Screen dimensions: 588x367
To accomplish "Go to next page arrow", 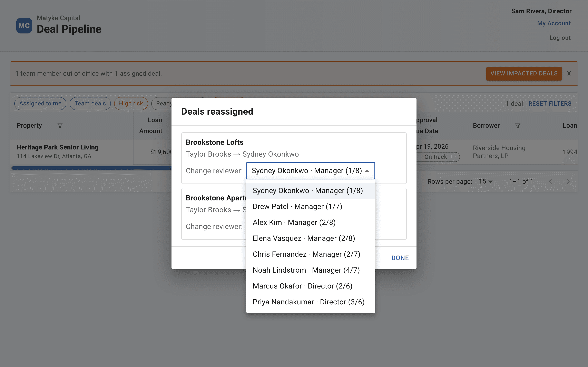I will coord(568,181).
